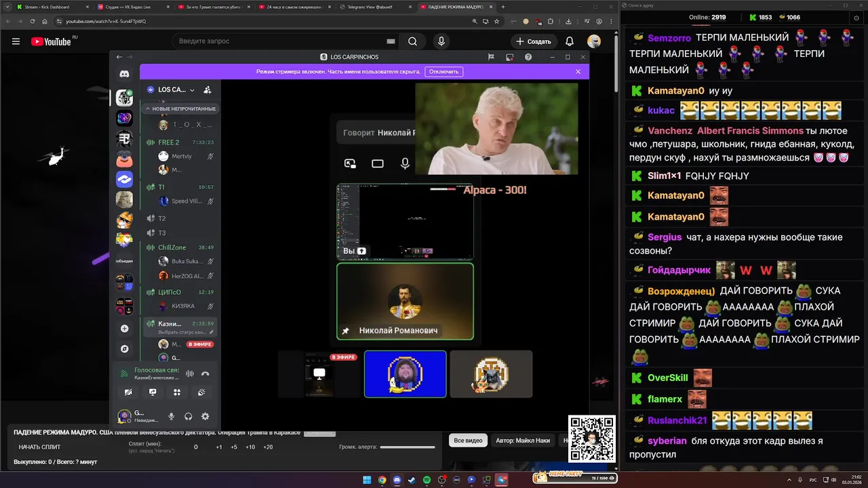Open activities button in voice panel
This screenshot has width=868, height=488.
tap(177, 392)
